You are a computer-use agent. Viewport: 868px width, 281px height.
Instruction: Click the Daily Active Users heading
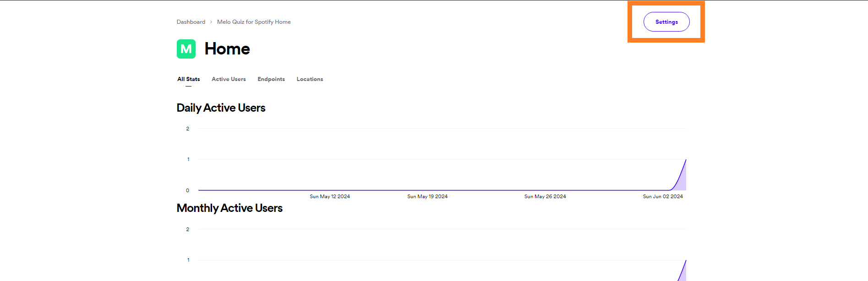(221, 108)
